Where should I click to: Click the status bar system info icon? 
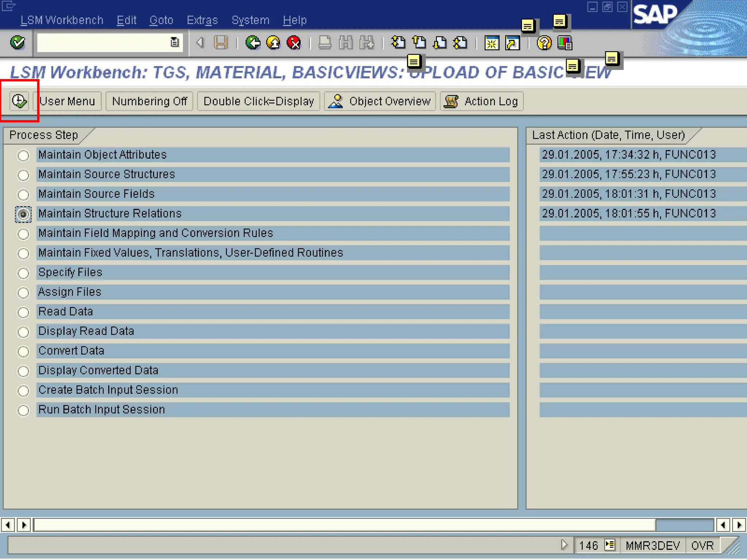609,545
